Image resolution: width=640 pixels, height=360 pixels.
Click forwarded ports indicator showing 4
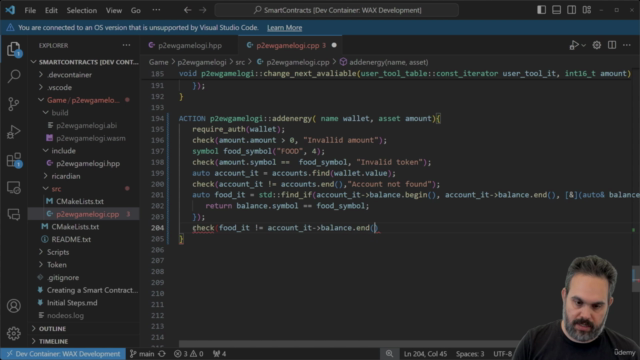[x=220, y=354]
